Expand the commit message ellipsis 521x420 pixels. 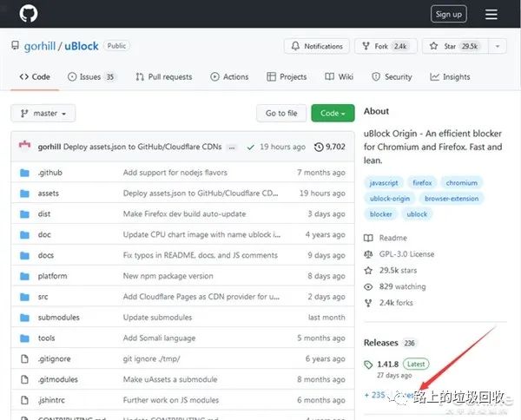pos(232,148)
